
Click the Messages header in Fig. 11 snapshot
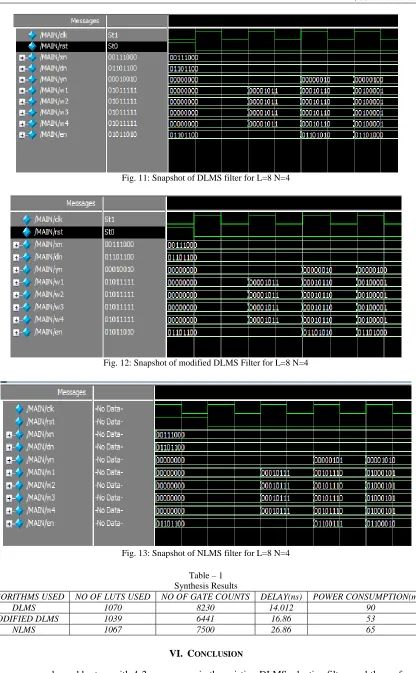(x=85, y=21)
